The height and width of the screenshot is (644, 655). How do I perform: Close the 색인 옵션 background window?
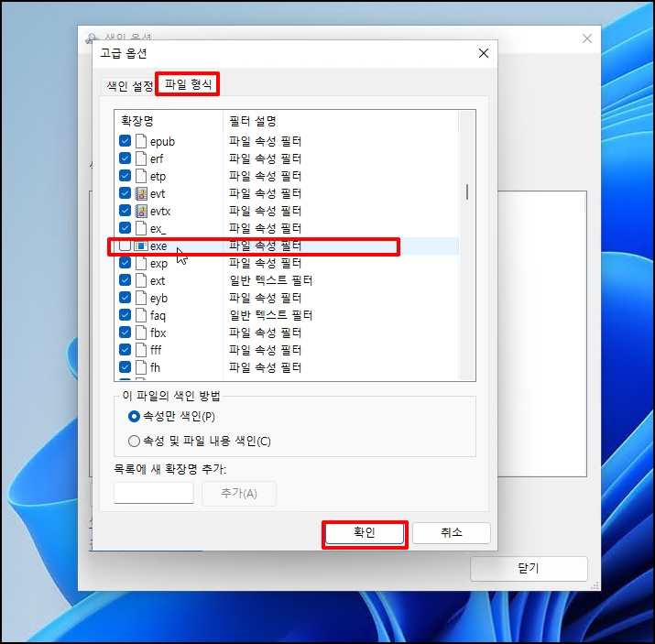[x=587, y=38]
